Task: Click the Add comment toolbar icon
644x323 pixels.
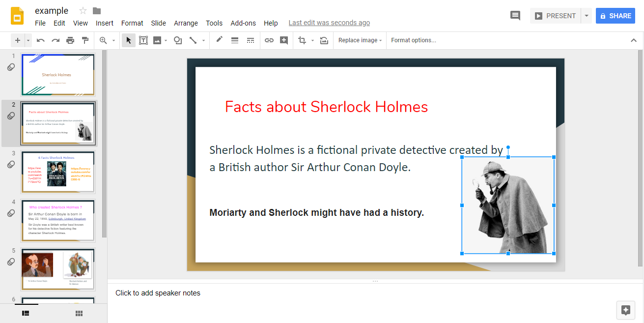Action: click(x=284, y=40)
